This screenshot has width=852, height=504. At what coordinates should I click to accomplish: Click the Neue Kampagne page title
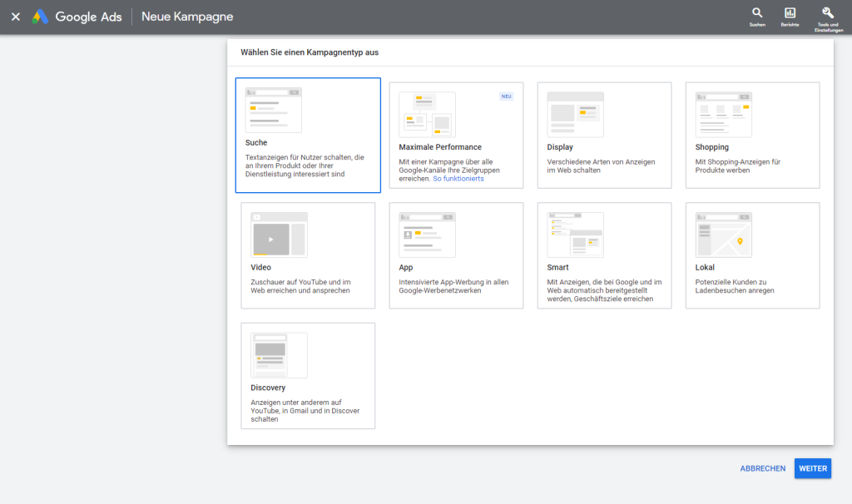(x=187, y=17)
